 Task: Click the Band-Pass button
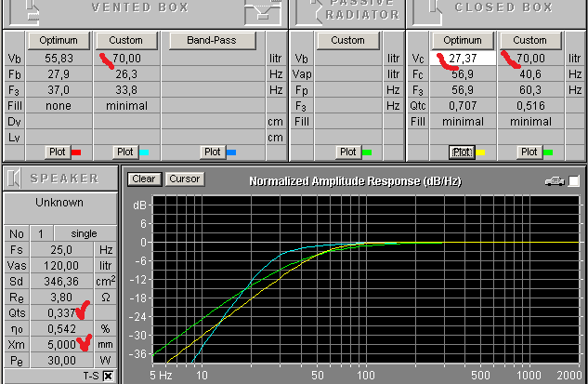(x=212, y=40)
